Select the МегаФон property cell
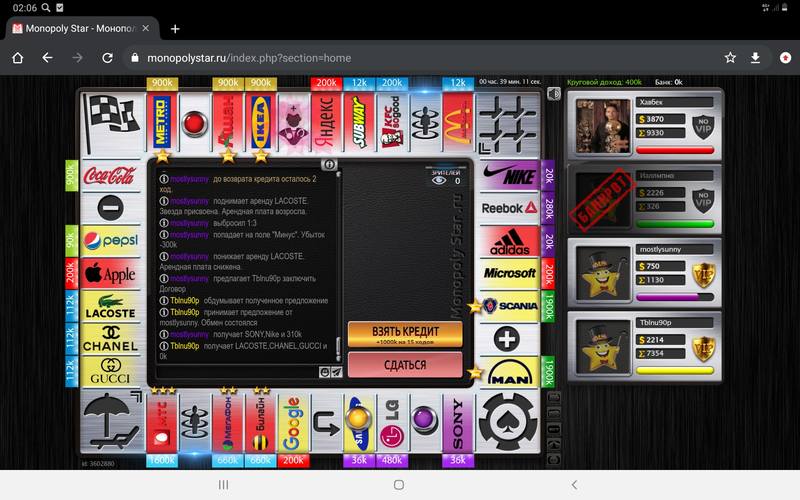This screenshot has width=800, height=500. tap(228, 422)
